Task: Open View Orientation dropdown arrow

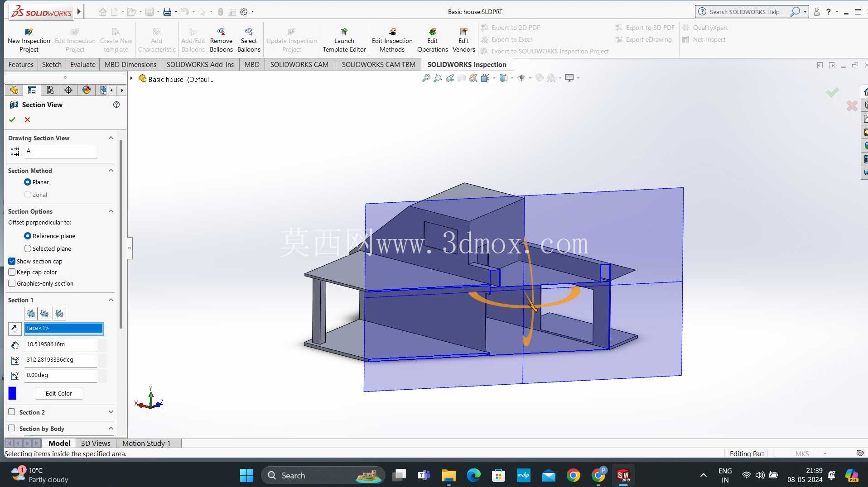Action: [494, 78]
